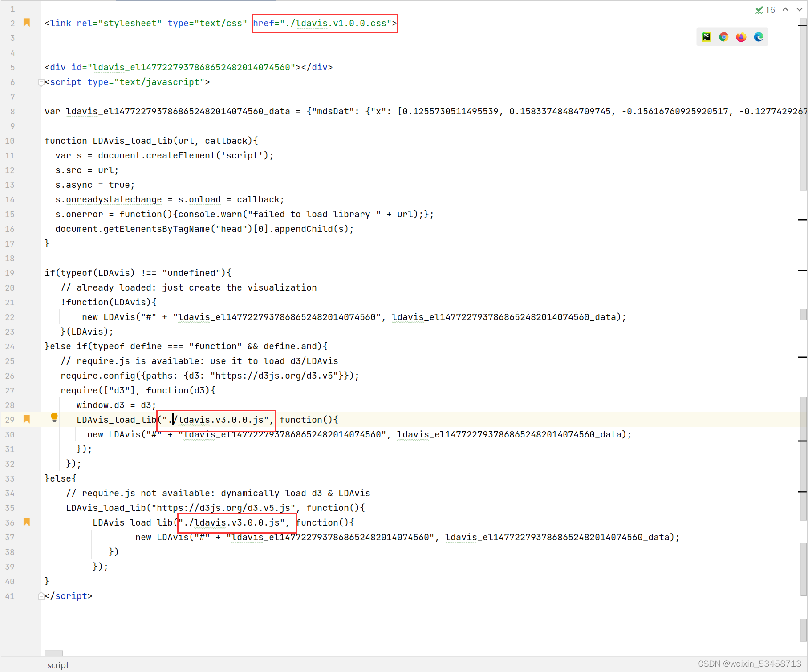Open file in Chrome browser icon
The height and width of the screenshot is (672, 808).
pos(724,37)
